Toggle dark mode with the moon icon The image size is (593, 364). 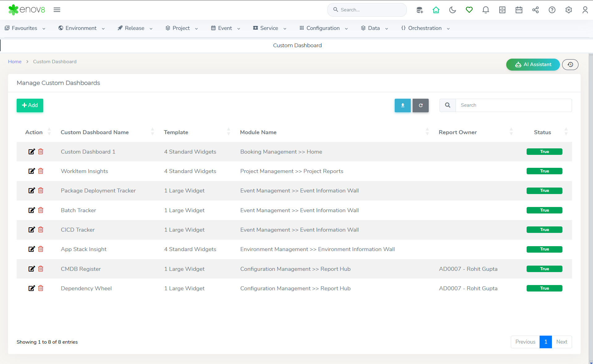452,10
